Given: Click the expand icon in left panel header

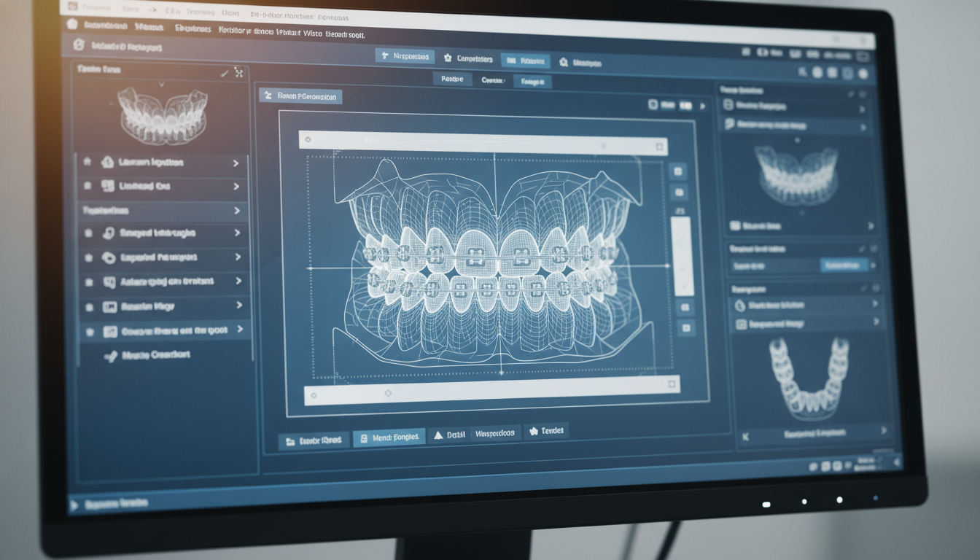Looking at the screenshot, I should click(x=238, y=72).
